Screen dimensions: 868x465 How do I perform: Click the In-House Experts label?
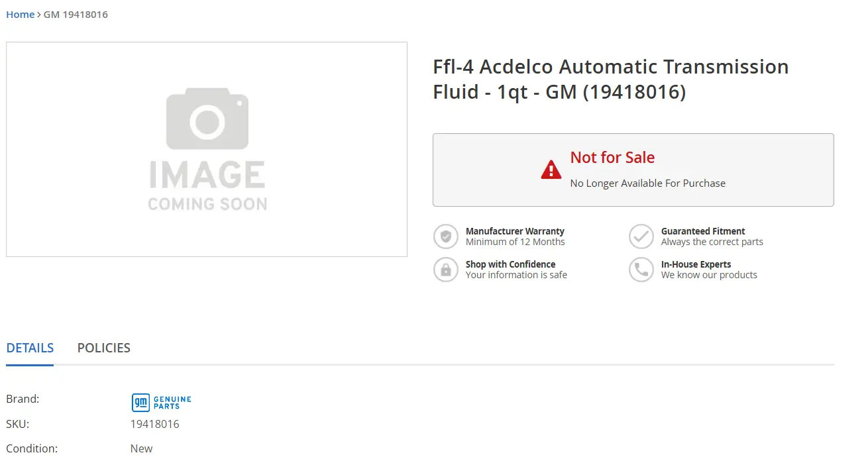pyautogui.click(x=696, y=264)
